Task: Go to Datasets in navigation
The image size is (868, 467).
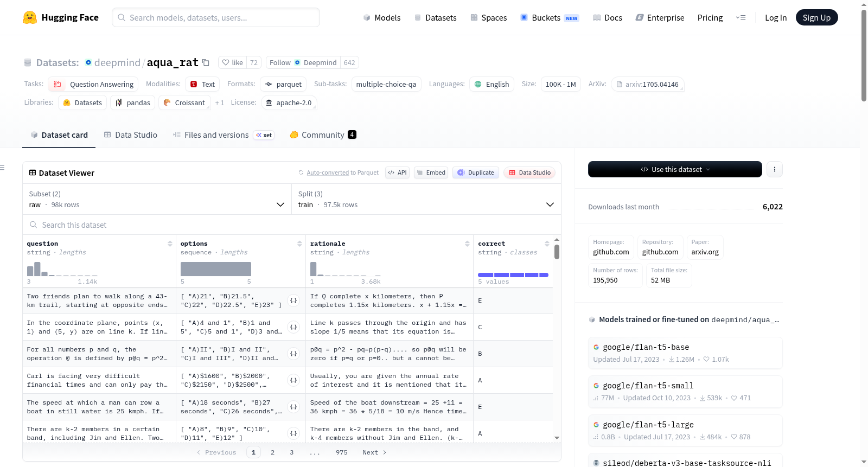Action: click(435, 18)
